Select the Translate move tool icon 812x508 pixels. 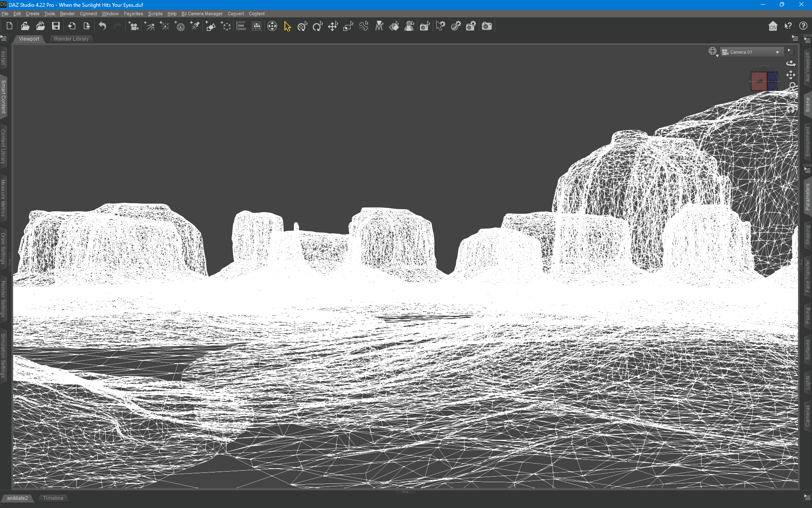[333, 26]
